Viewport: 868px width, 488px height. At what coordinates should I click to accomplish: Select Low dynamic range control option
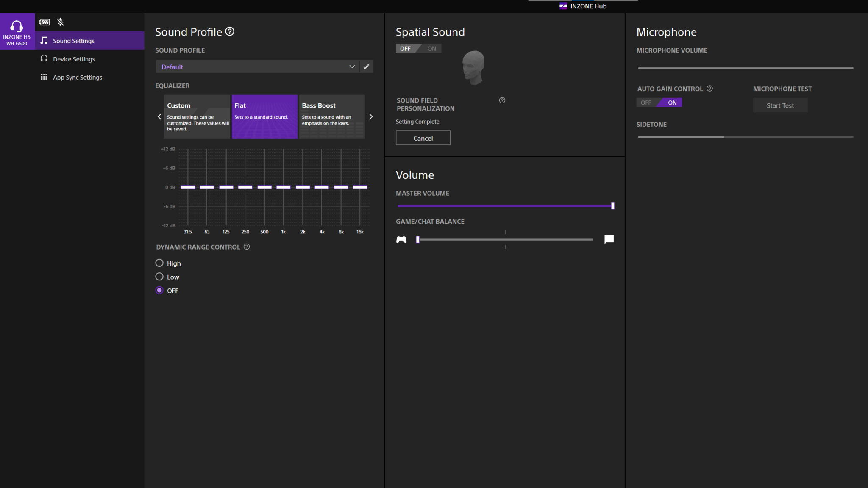(159, 277)
